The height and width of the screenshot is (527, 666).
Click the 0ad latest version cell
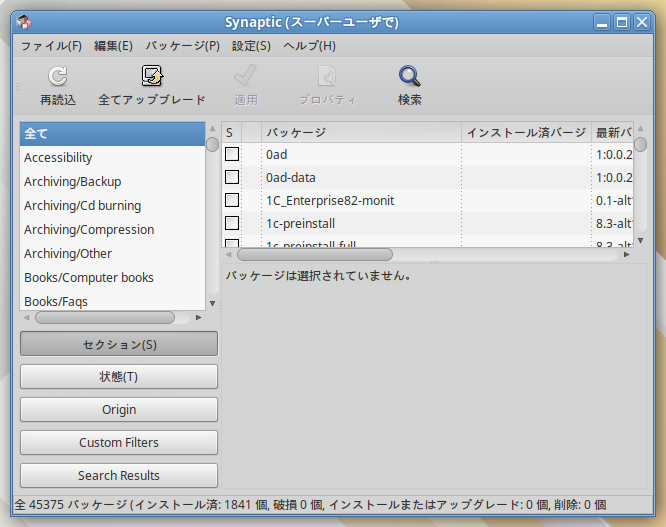[x=612, y=155]
